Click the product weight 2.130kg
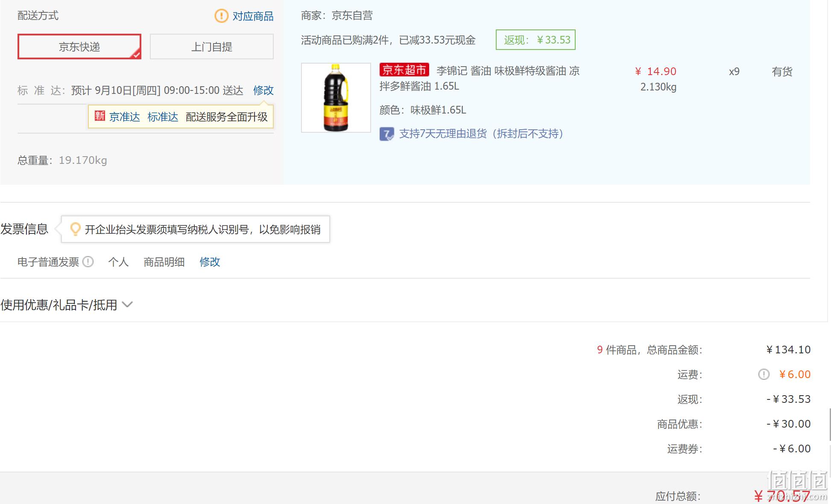 (x=658, y=87)
